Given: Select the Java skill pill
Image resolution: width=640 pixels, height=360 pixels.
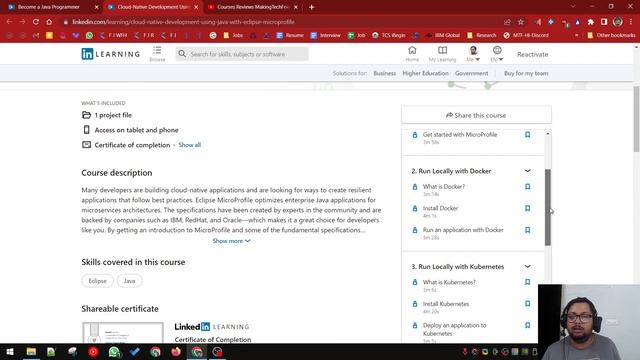Looking at the screenshot, I should [129, 281].
